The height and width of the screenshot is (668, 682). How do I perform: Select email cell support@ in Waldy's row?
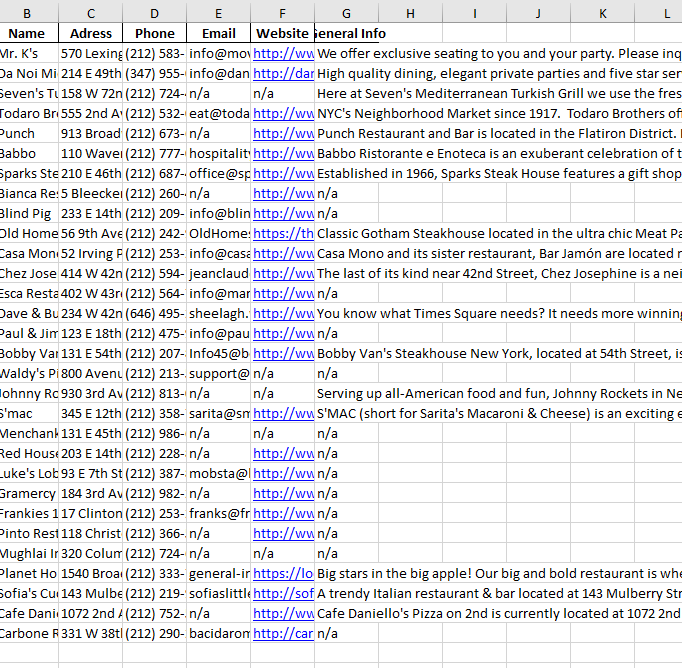(x=218, y=374)
